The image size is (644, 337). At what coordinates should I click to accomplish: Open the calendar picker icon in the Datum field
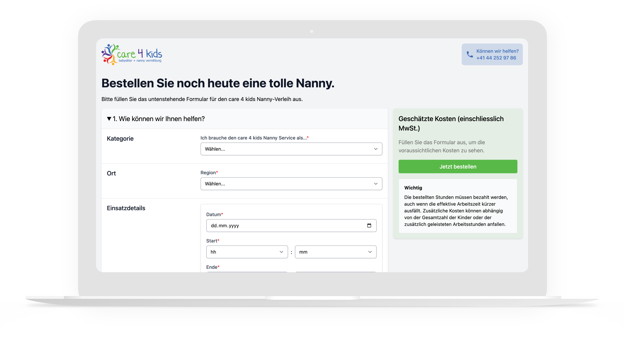tap(370, 225)
